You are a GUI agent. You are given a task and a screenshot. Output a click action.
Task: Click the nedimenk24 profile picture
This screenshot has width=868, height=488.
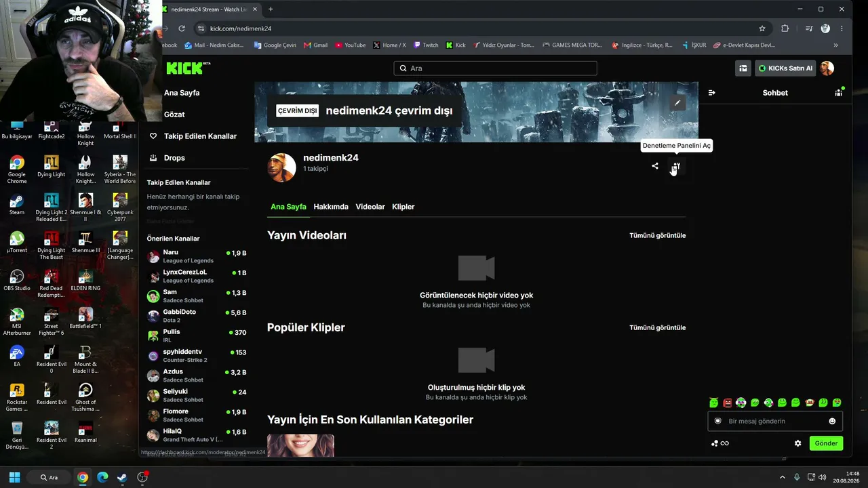281,167
